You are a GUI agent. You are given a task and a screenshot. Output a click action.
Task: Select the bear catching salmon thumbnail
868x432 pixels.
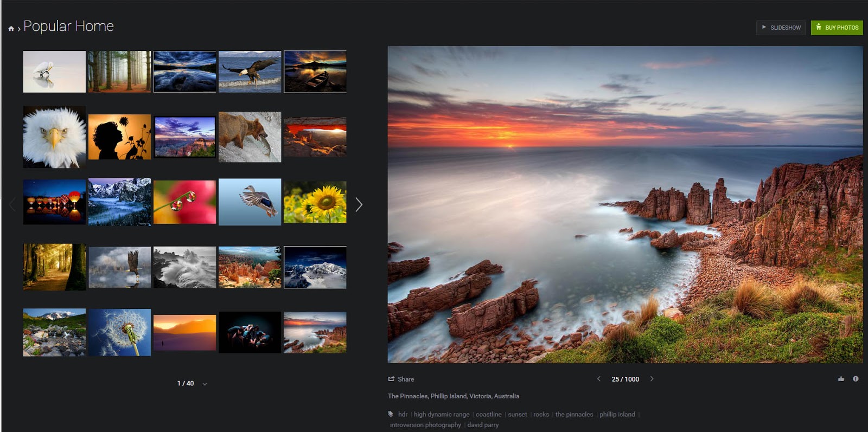(250, 137)
